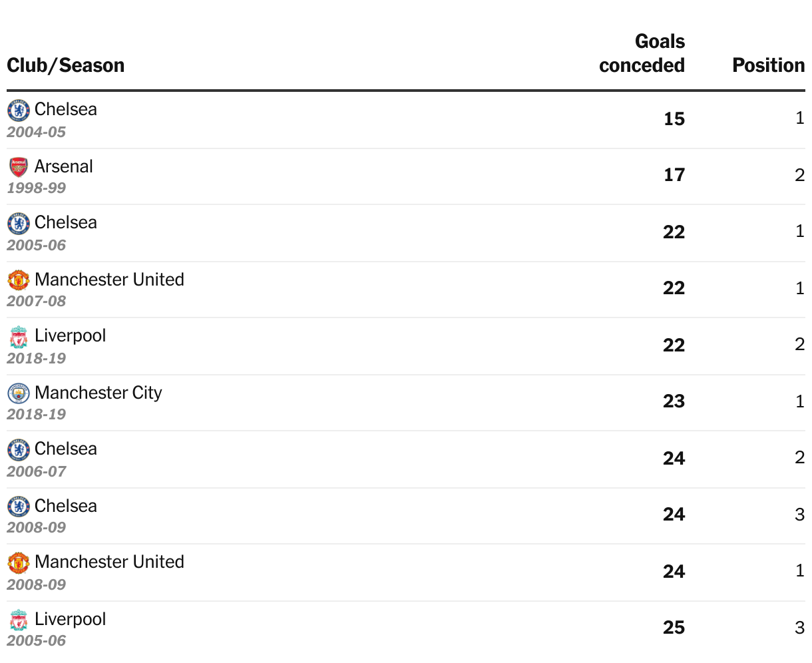Select the Arsenal club name
The width and height of the screenshot is (812, 663).
(64, 166)
